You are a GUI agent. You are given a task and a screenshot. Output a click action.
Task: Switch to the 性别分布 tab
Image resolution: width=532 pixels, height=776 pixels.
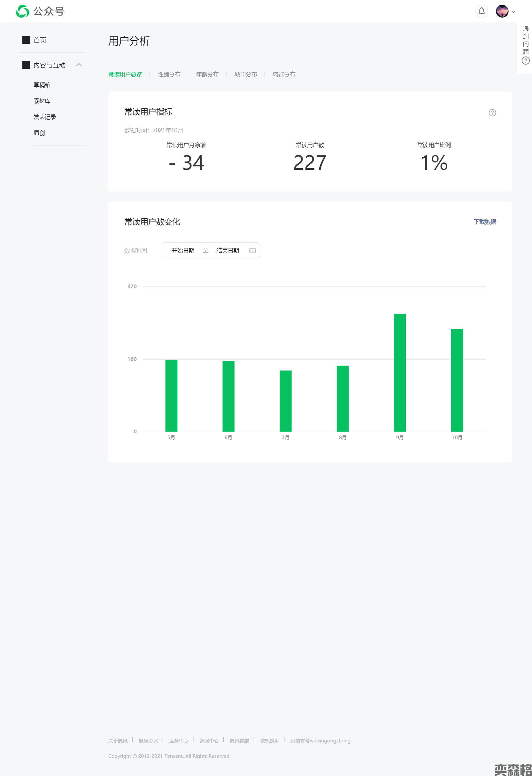coord(169,74)
